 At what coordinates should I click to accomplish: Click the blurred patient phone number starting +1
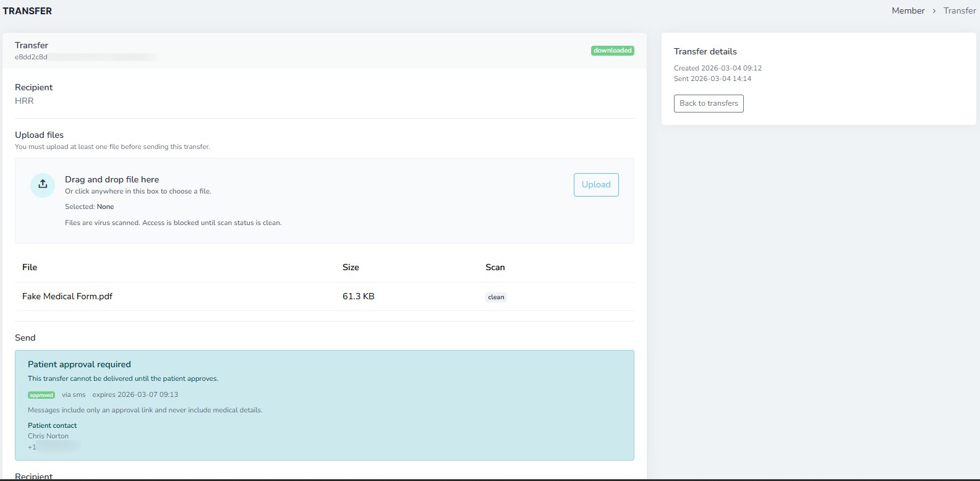[x=54, y=447]
